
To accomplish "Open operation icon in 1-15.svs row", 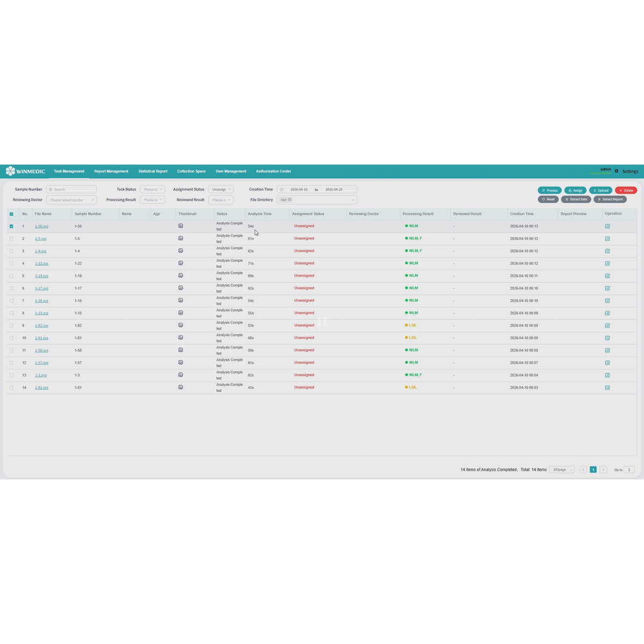I will pos(608,313).
